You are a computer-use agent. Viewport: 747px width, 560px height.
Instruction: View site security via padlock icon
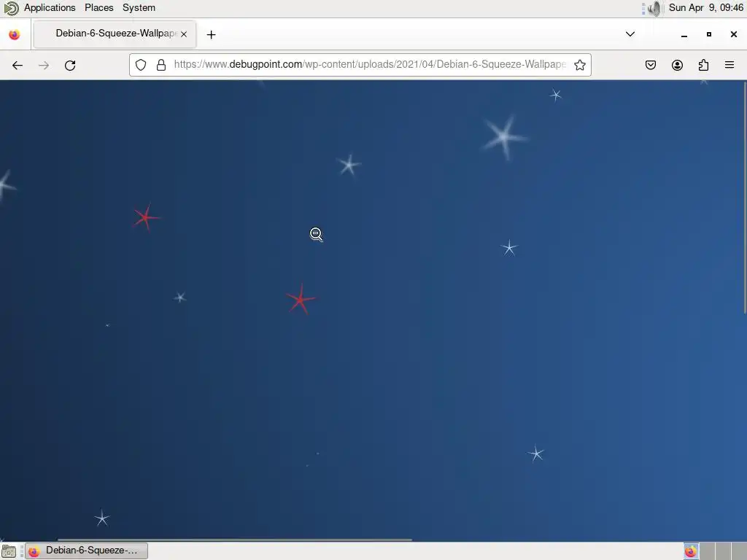tap(161, 65)
